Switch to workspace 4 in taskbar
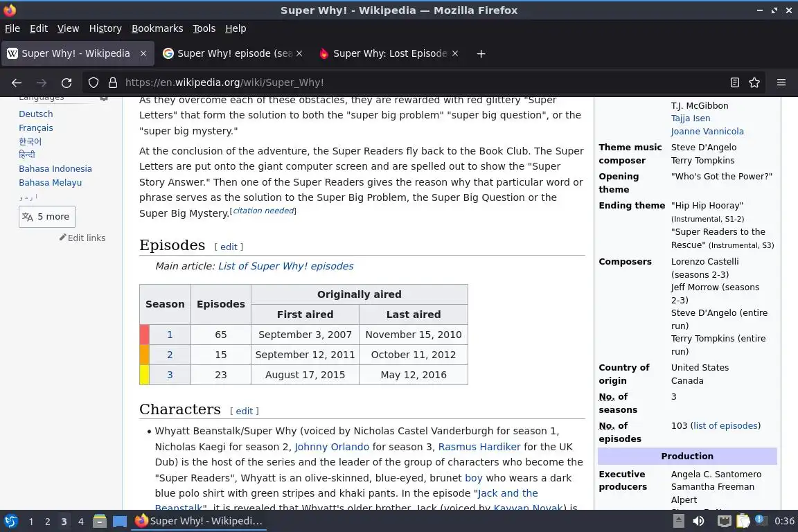Viewport: 798px width, 532px height. point(80,522)
